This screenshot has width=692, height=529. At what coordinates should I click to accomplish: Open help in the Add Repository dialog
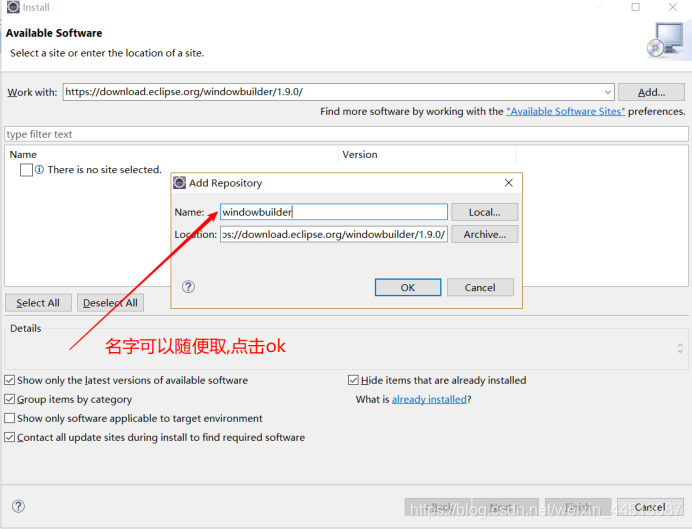188,287
